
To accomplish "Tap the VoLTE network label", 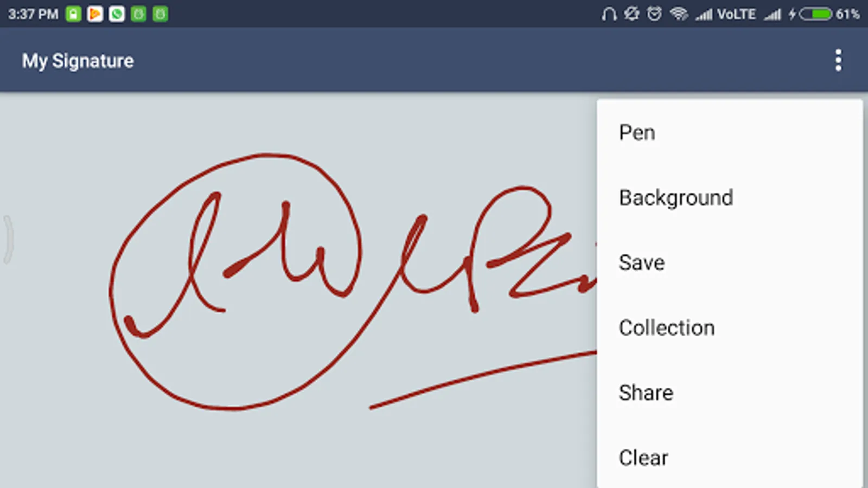I will (736, 14).
